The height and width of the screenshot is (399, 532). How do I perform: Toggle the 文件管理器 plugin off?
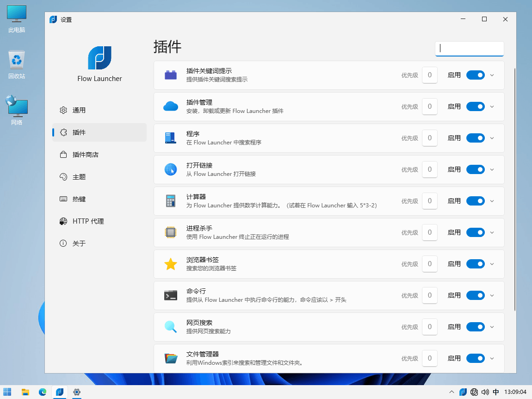[x=476, y=358]
